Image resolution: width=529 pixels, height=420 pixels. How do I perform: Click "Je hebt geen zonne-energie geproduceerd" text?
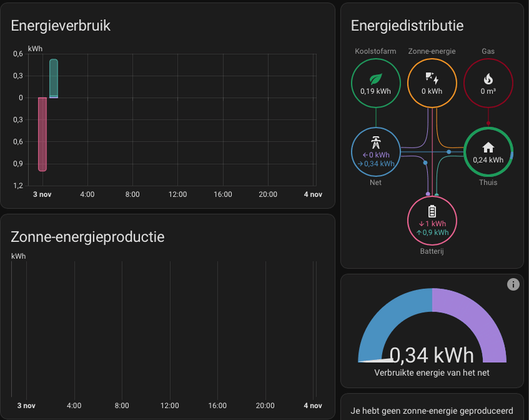click(x=432, y=411)
